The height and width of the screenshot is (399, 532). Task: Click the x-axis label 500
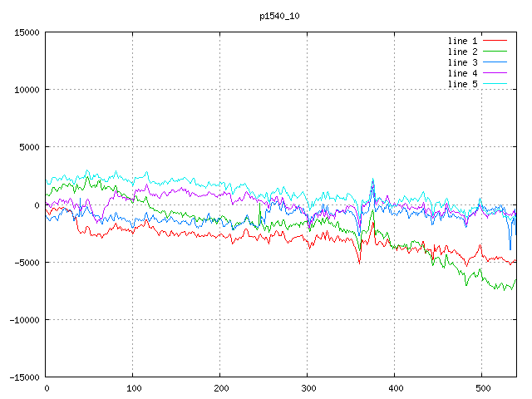tap(483, 388)
